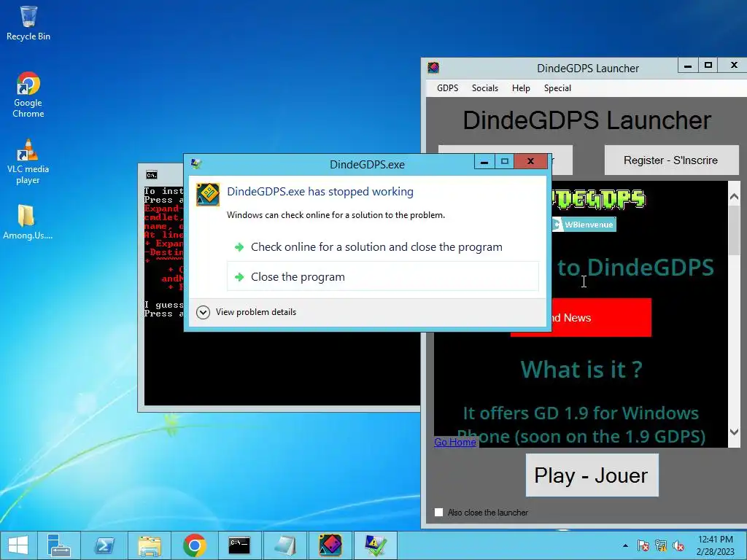
Task: Open the error report taskbar item with checkmark
Action: point(376,545)
